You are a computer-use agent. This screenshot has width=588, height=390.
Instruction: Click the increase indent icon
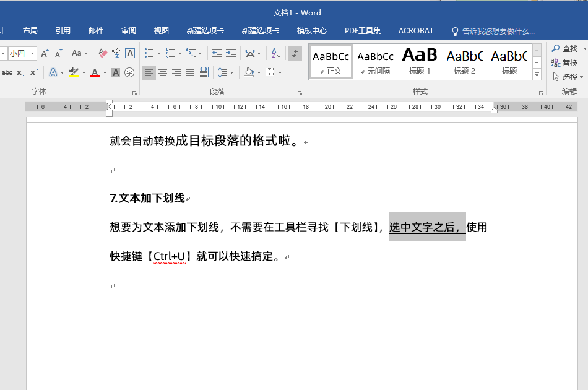(x=231, y=53)
